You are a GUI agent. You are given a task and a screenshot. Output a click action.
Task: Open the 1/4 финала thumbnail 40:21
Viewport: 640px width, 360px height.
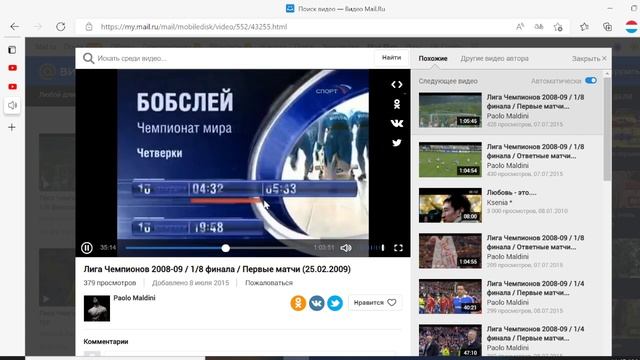pos(450,296)
